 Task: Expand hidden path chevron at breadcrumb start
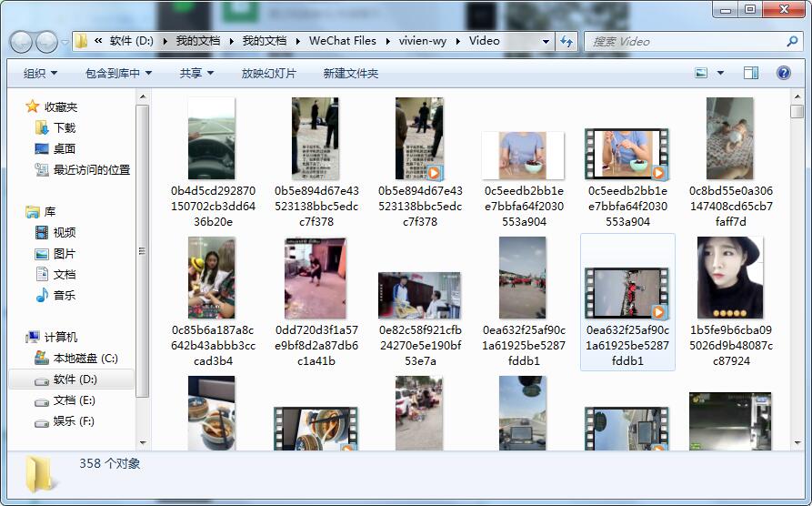tap(98, 41)
